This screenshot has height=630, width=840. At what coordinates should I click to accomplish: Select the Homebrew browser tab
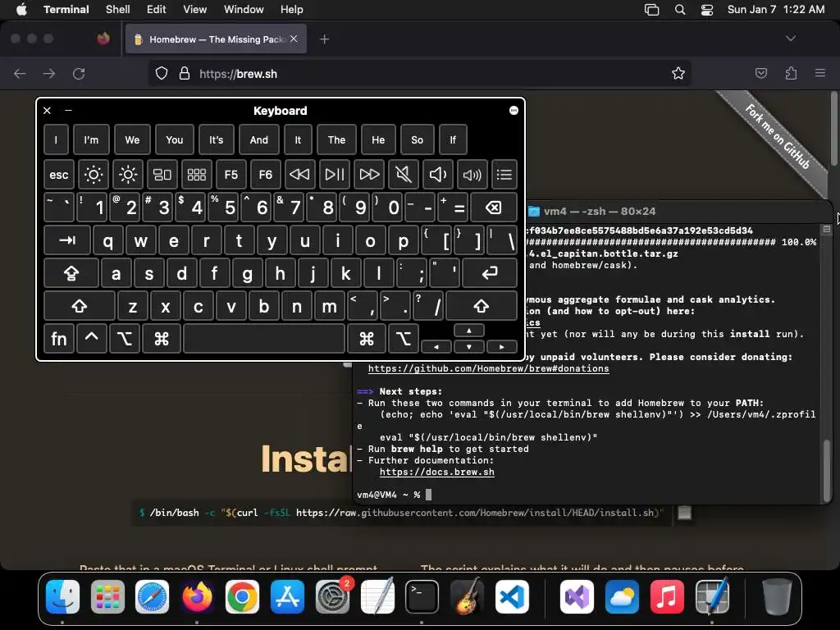click(x=216, y=39)
